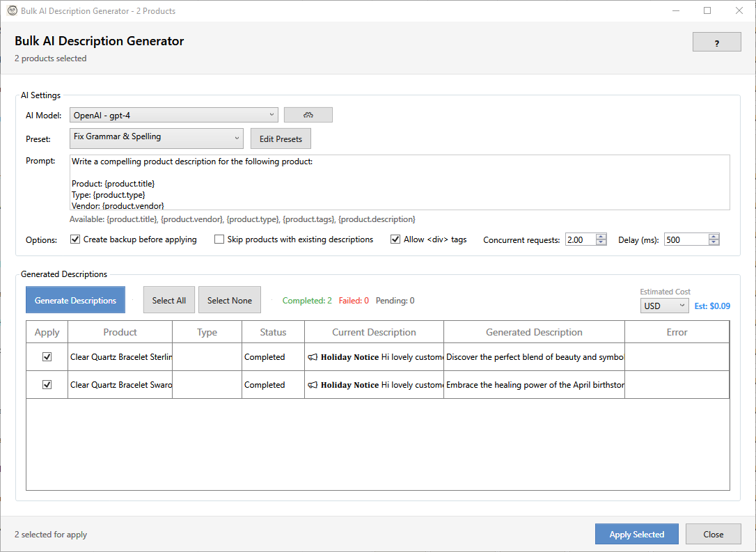The height and width of the screenshot is (552, 756).
Task: Click the help question mark button
Action: [x=716, y=42]
